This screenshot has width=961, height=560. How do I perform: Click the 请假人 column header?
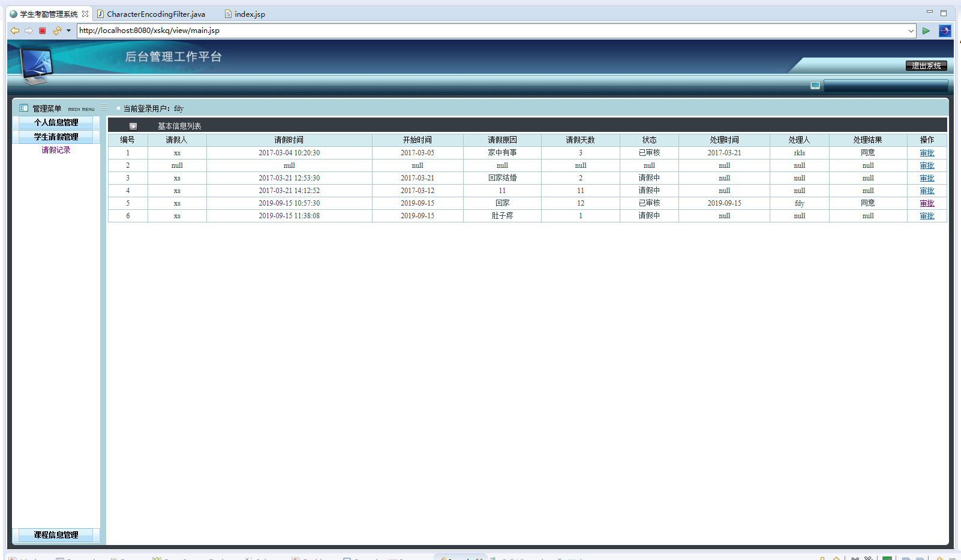(x=177, y=140)
